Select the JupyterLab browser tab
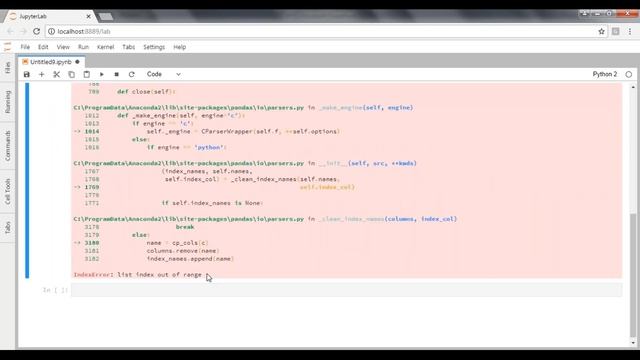Screen dimensions: 640x360 [x=49, y=16]
